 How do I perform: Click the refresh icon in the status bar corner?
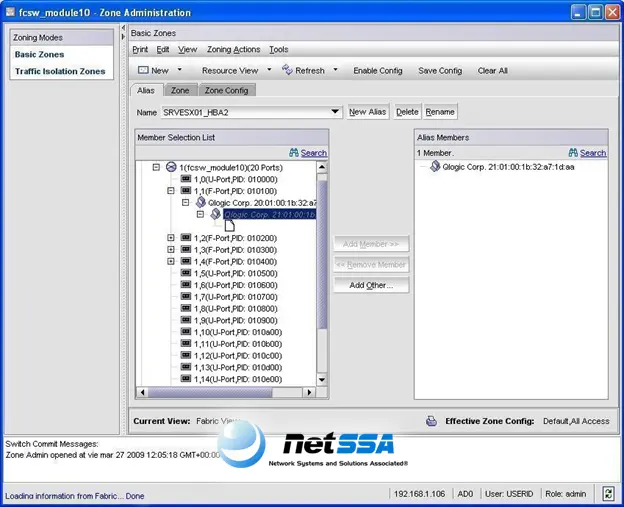tap(608, 494)
